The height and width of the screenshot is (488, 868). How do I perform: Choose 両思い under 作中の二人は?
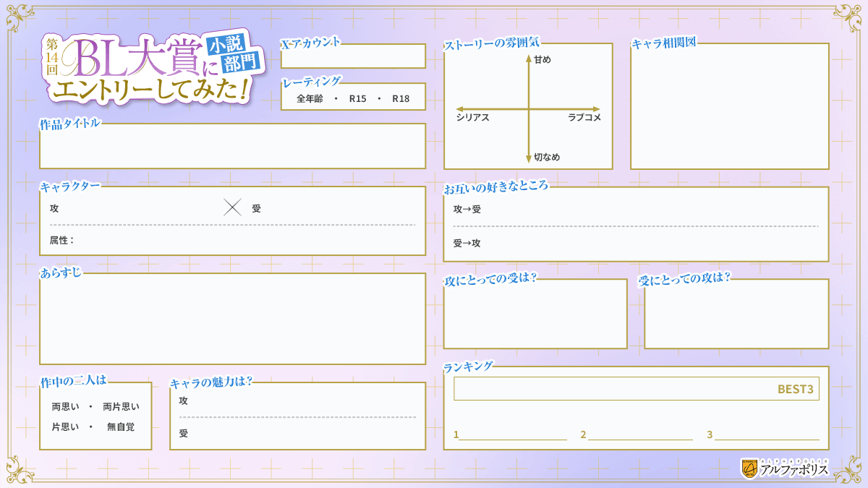66,407
